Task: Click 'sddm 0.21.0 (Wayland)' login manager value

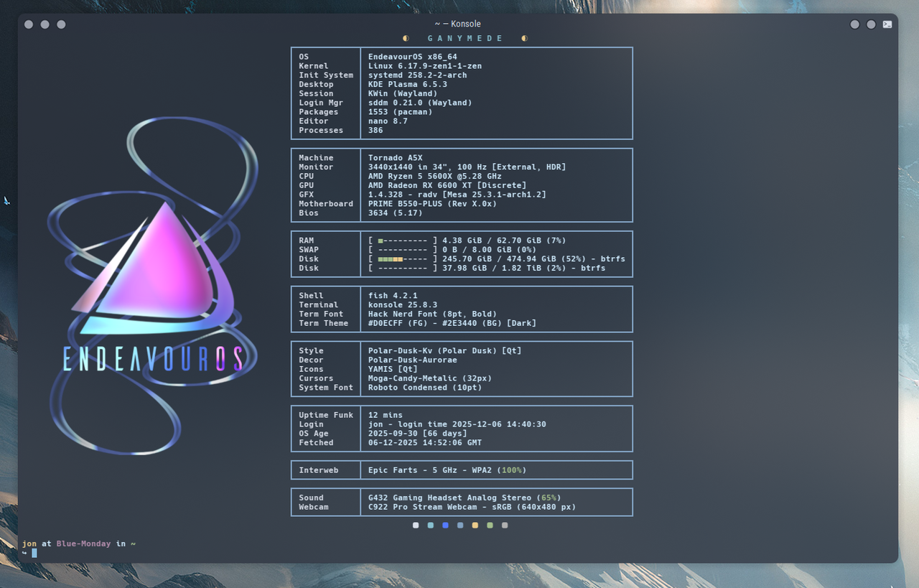Action: tap(420, 103)
